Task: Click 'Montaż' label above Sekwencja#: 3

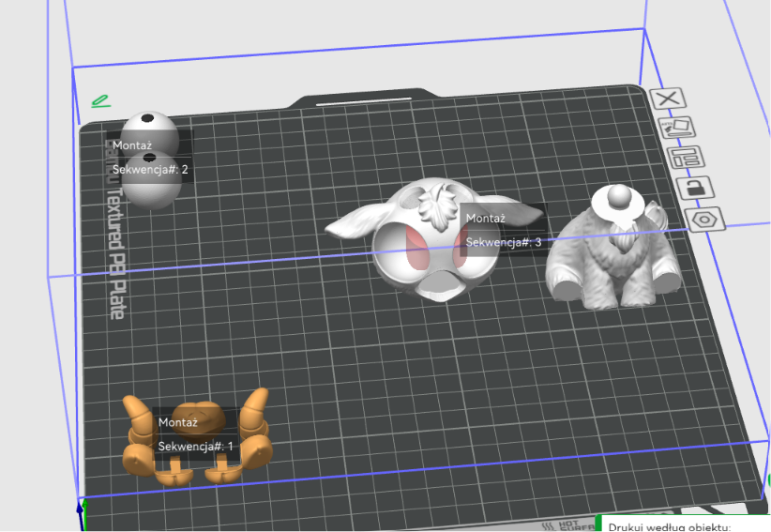Action: (485, 219)
